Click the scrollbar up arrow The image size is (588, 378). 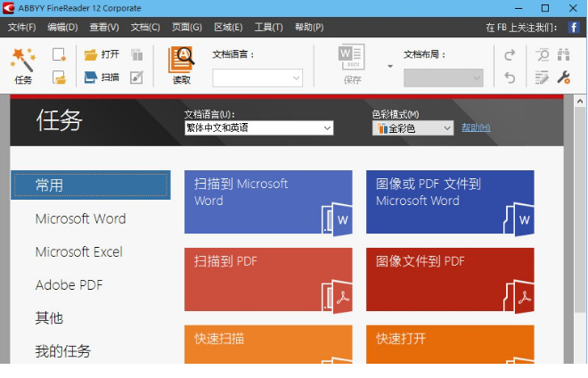point(580,102)
